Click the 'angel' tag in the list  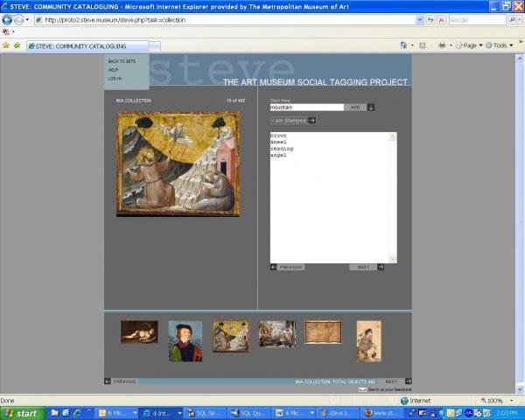(x=278, y=156)
